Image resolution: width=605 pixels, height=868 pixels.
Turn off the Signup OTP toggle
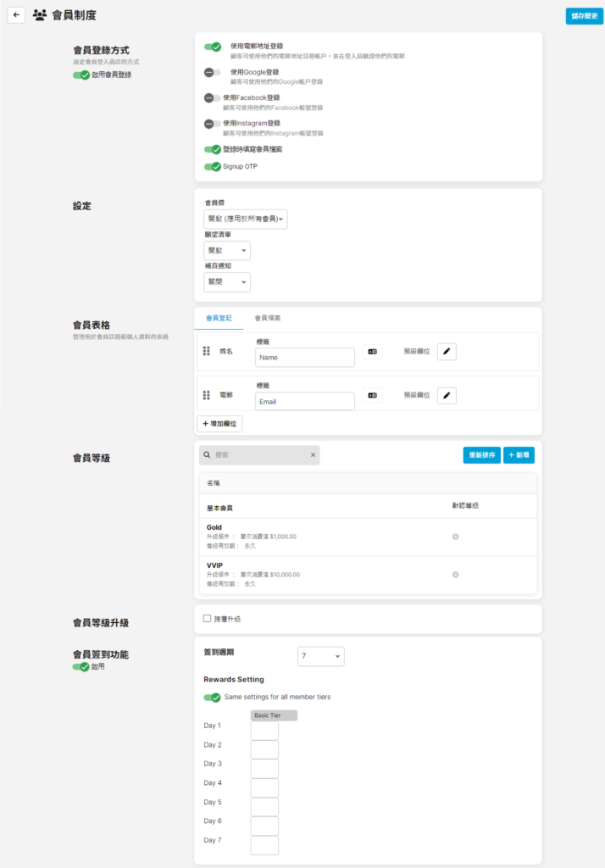point(213,167)
